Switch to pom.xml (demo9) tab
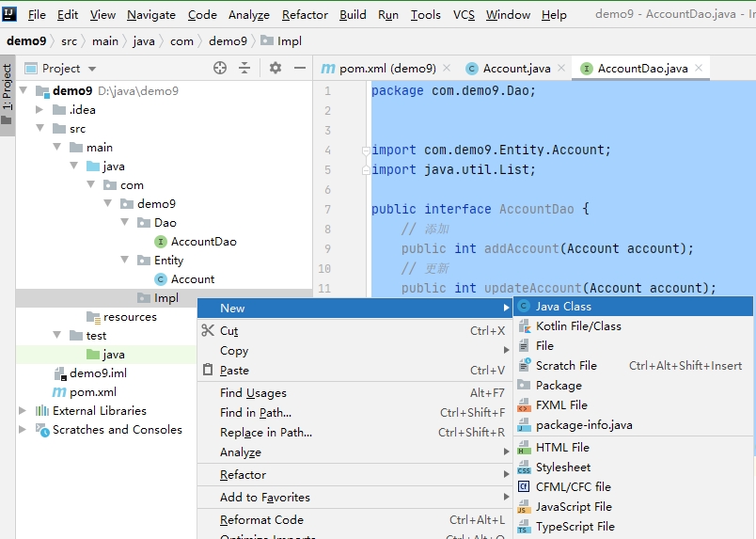This screenshot has height=539, width=756. (x=386, y=69)
